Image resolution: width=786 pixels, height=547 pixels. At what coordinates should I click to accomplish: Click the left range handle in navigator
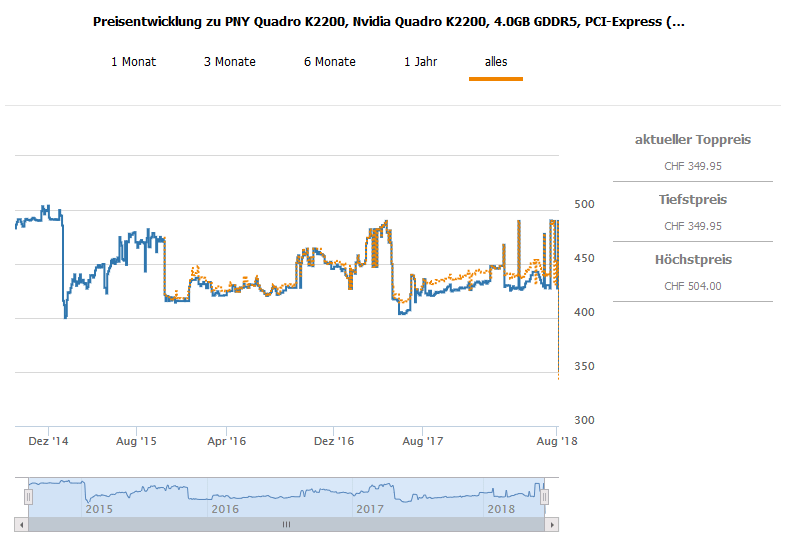click(29, 497)
